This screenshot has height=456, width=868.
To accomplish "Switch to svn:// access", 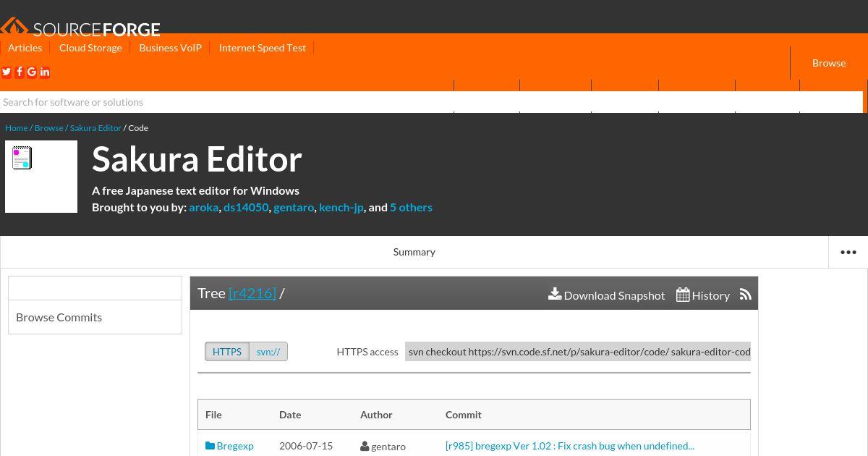I will coord(268,352).
